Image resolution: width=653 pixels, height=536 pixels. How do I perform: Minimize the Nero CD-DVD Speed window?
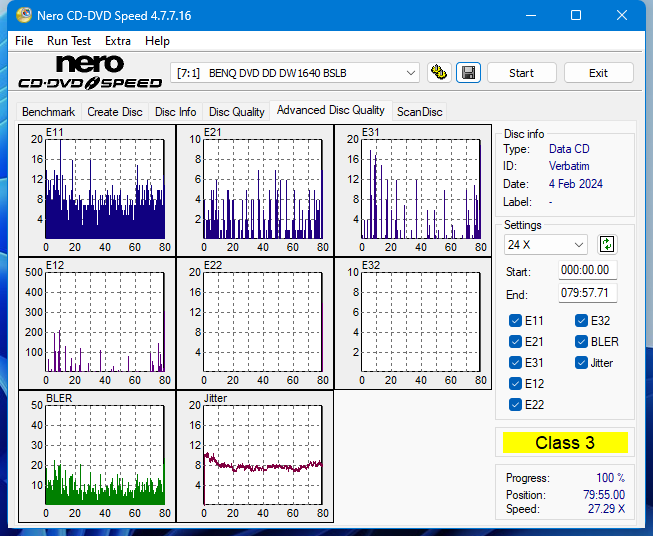pyautogui.click(x=531, y=15)
